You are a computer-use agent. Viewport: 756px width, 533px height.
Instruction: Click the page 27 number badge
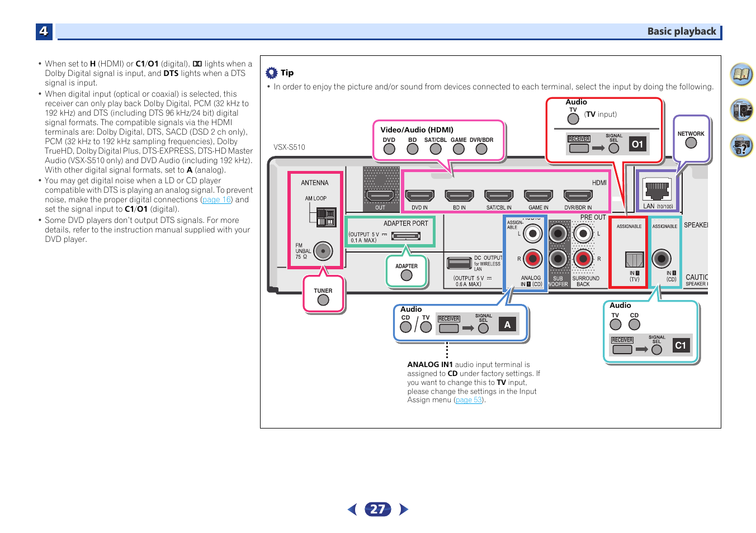pyautogui.click(x=378, y=509)
